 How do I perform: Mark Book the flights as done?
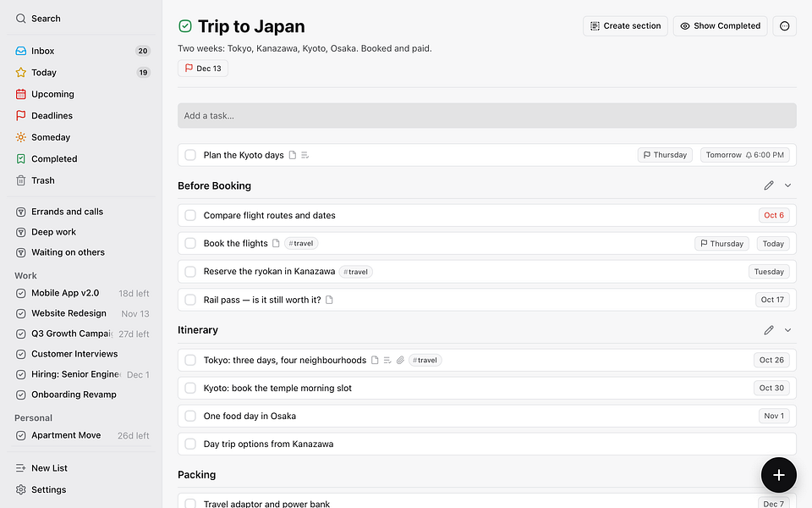(x=190, y=243)
